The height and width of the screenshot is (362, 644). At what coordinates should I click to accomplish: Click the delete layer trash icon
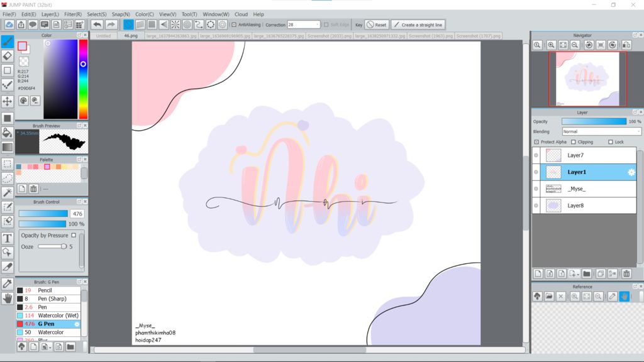pos(626,274)
